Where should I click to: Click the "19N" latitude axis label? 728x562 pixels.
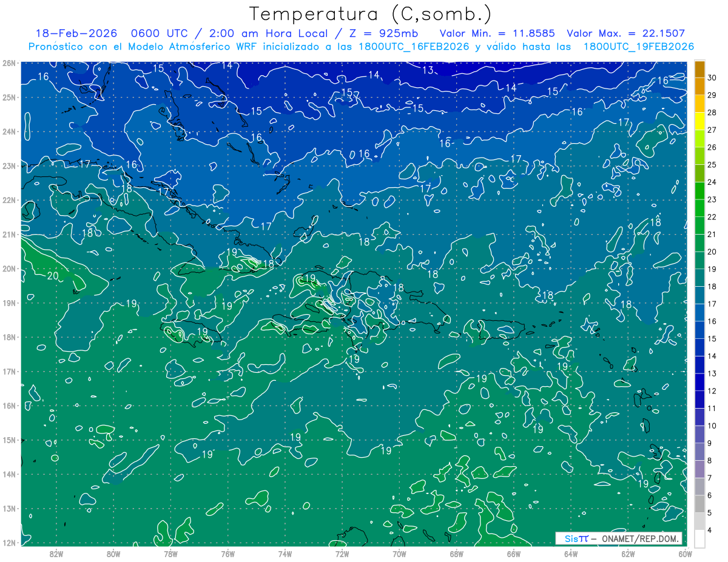[x=9, y=303]
